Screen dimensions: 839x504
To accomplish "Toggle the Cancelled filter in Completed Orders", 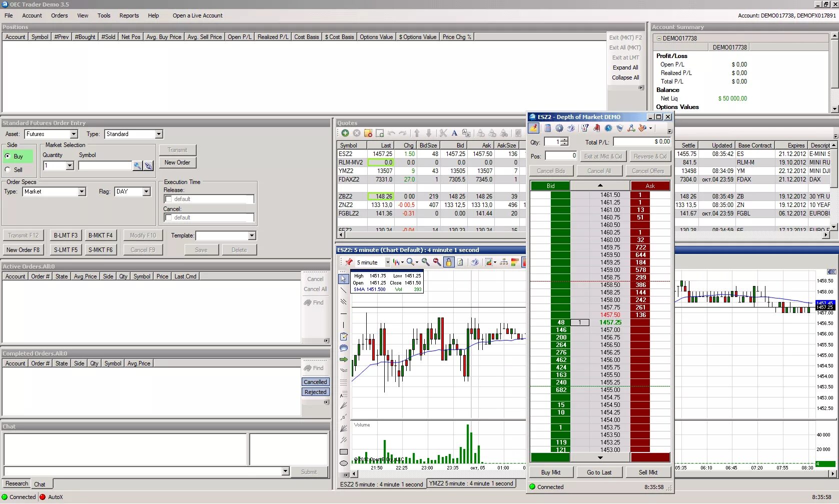I will point(315,382).
